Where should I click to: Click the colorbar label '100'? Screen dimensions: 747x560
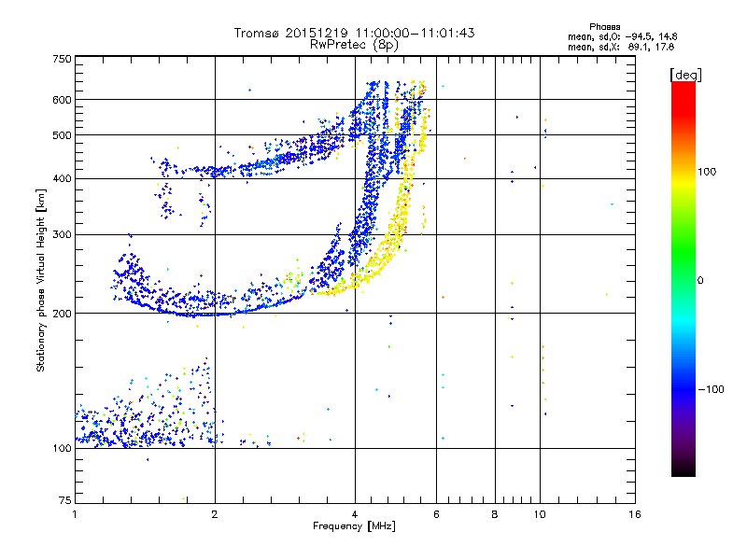[707, 172]
